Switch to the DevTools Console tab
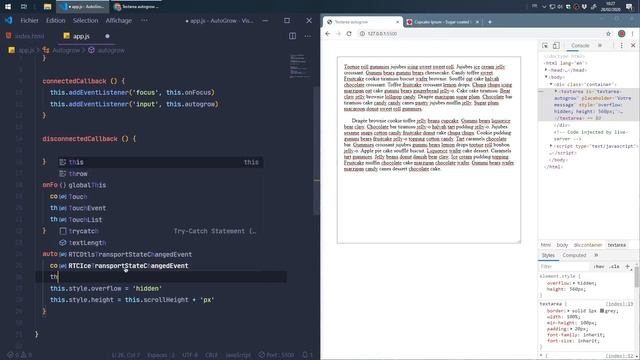 click(580, 45)
